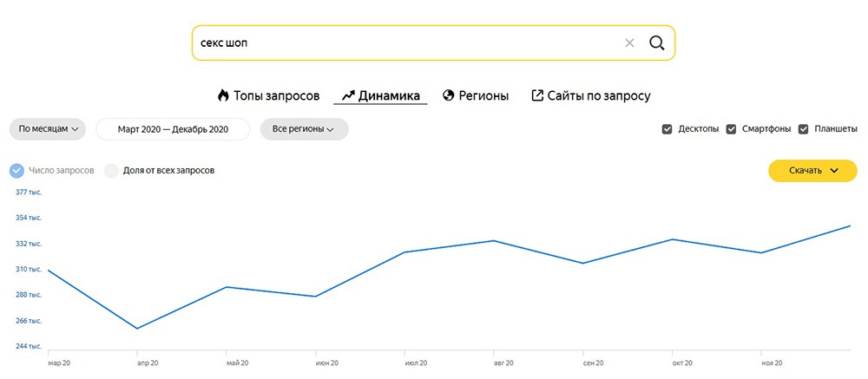Image resolution: width=868 pixels, height=379 pixels.
Task: Click the июл 20 month label
Action: coord(417,363)
